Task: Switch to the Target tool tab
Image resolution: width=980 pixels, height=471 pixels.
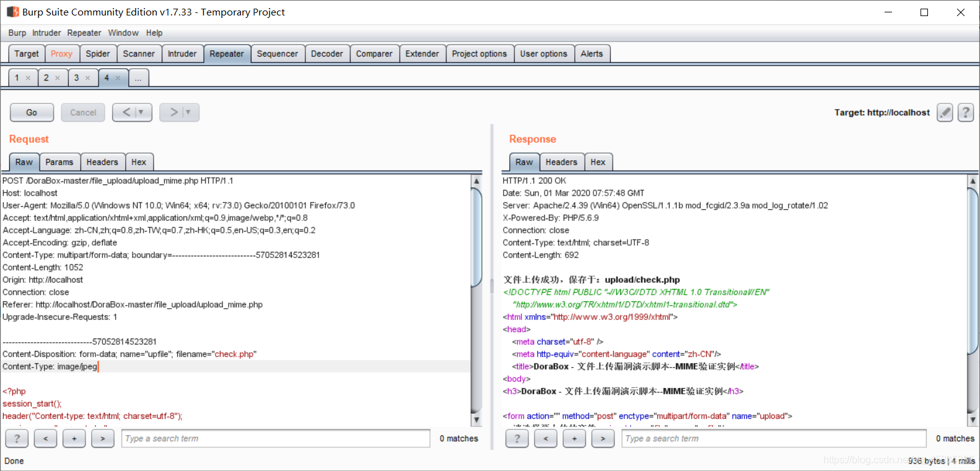Action: pos(27,54)
